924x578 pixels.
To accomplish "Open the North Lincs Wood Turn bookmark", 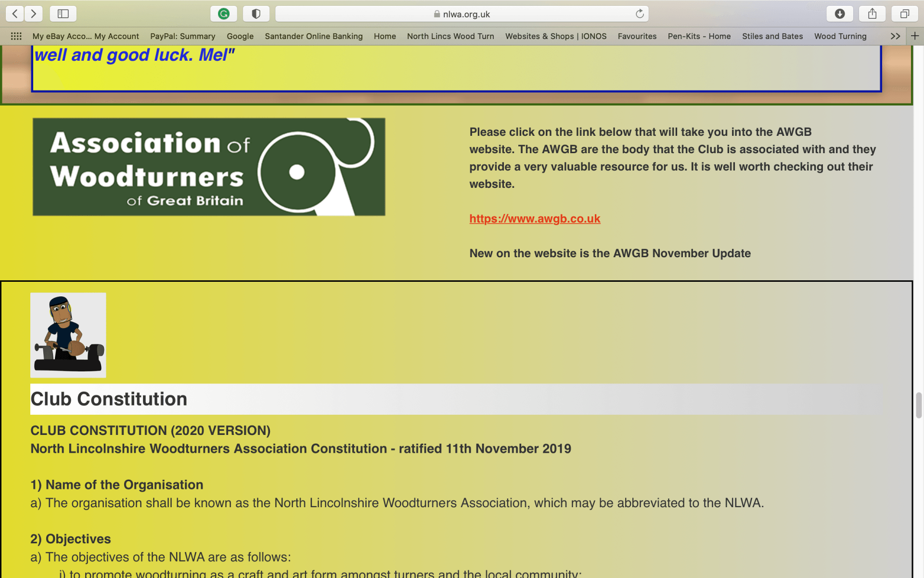I will [x=450, y=36].
